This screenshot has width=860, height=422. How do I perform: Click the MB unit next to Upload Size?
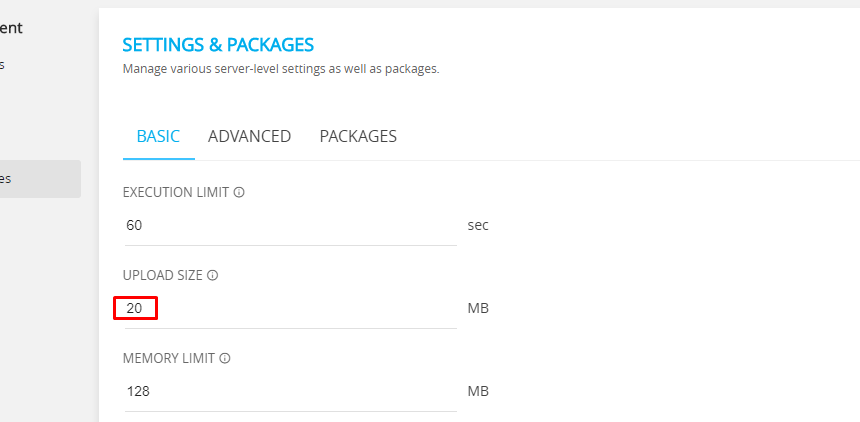point(478,308)
